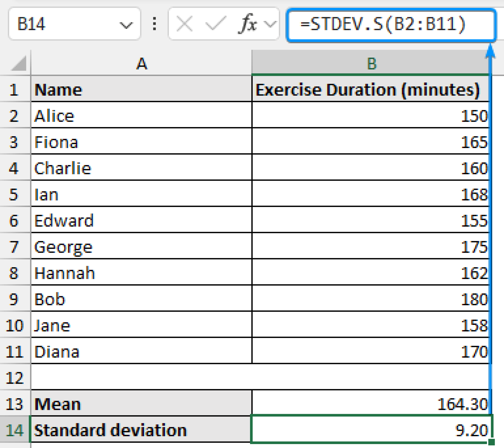
Task: Select row 14 header
Action: pos(15,430)
